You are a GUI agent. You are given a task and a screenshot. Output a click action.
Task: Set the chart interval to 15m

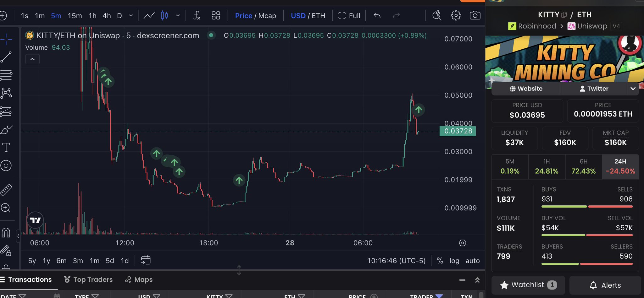(75, 16)
